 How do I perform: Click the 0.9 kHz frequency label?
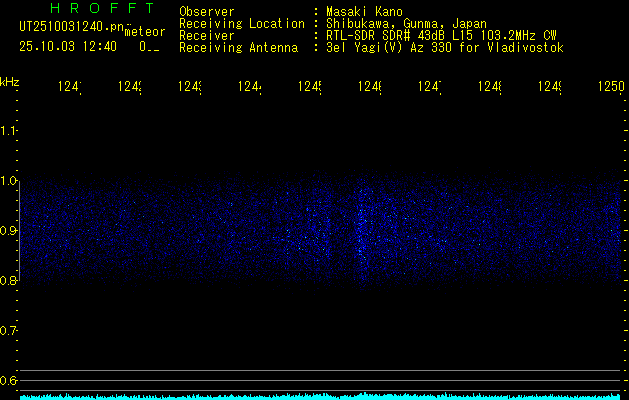click(x=8, y=231)
